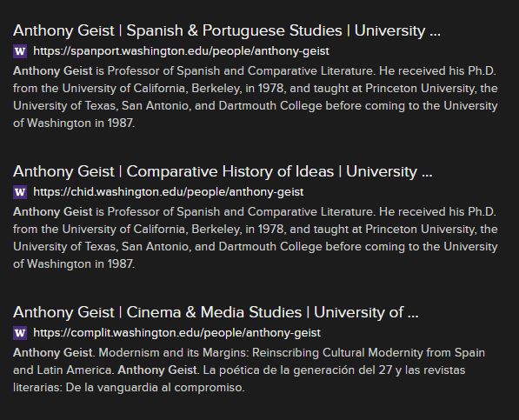
Task: Click 'Princeton University' text in first snippet
Action: coord(419,89)
